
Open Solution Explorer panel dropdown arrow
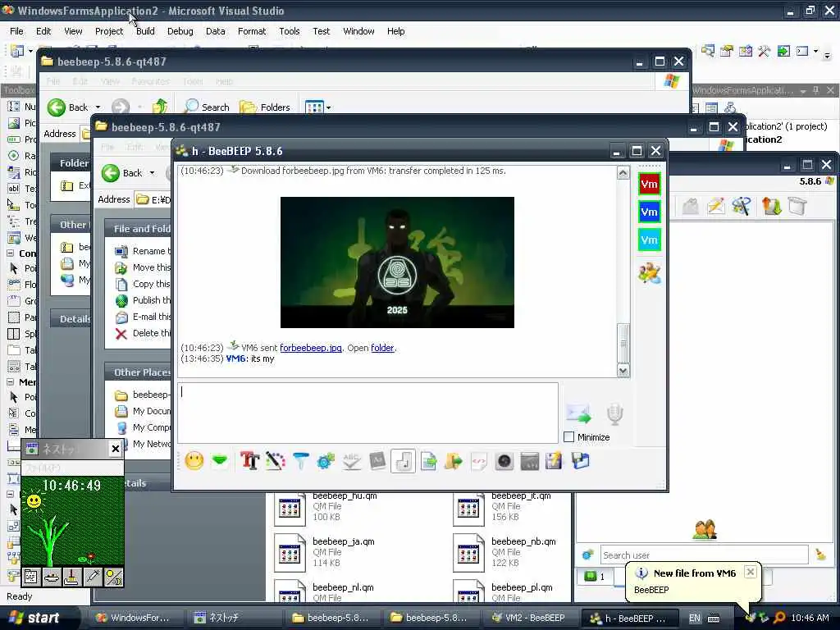tap(803, 90)
